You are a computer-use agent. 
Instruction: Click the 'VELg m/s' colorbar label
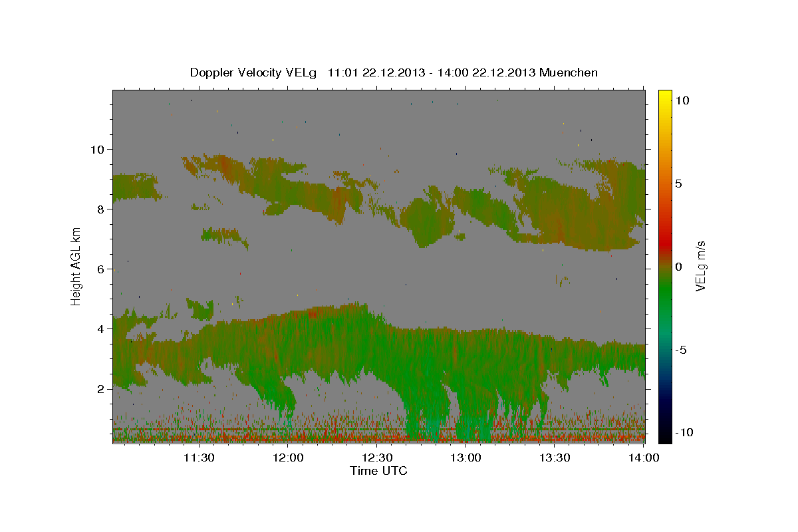(x=700, y=266)
